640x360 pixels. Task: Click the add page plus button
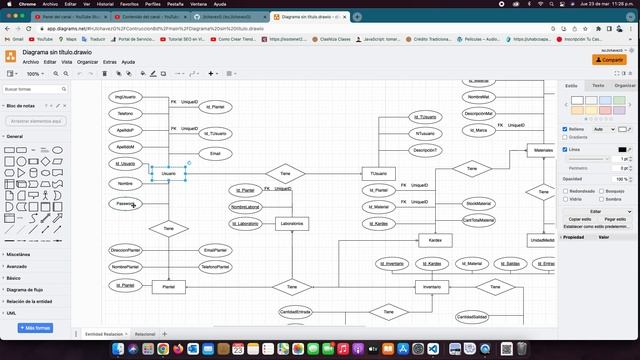(164, 334)
